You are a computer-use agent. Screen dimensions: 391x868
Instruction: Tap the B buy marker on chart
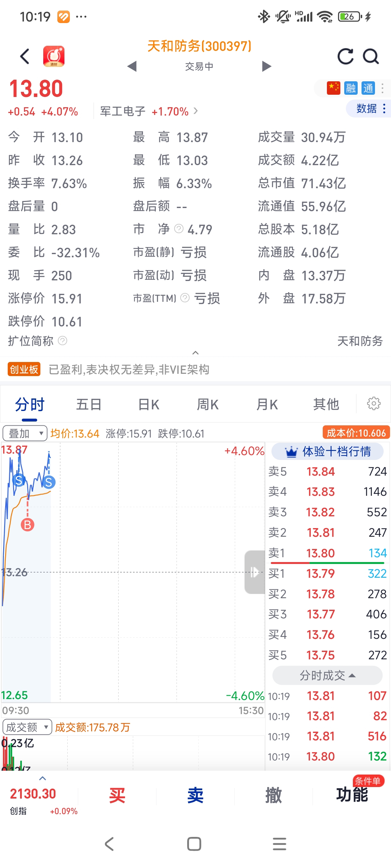[28, 525]
